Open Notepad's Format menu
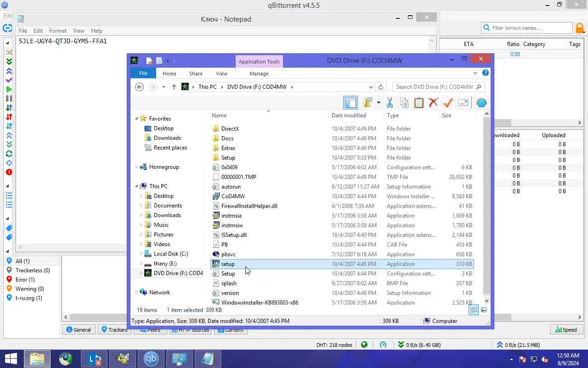 (58, 31)
